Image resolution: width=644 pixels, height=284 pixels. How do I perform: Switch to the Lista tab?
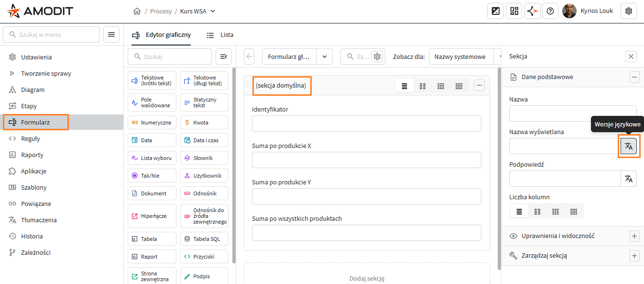pos(220,35)
